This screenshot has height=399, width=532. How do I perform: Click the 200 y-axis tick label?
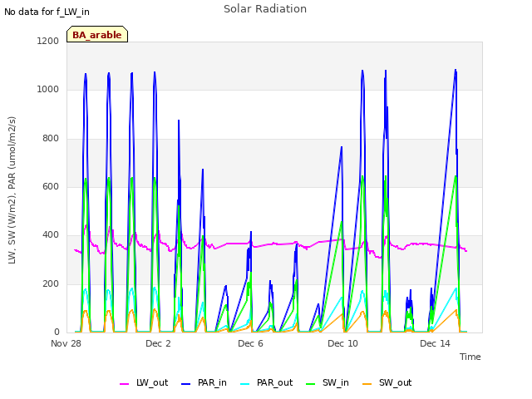(x=51, y=284)
